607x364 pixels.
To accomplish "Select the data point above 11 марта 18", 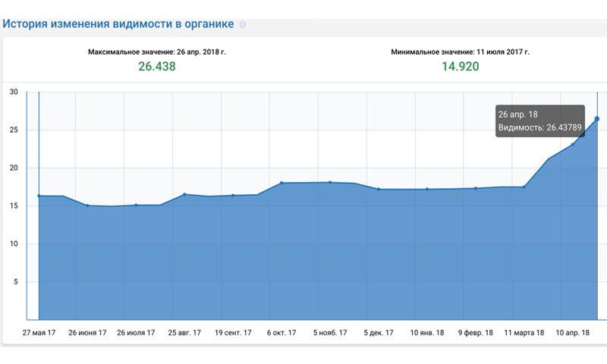I will [524, 187].
